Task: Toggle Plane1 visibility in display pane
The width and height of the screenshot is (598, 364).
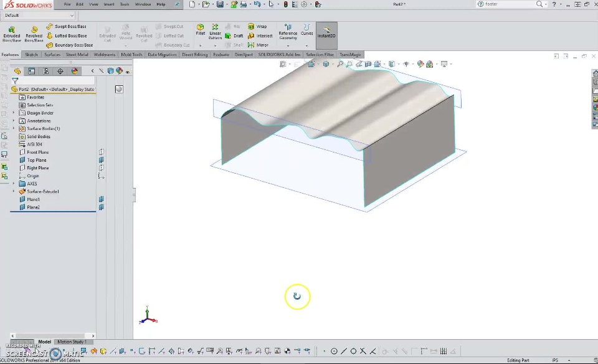Action: [102, 199]
